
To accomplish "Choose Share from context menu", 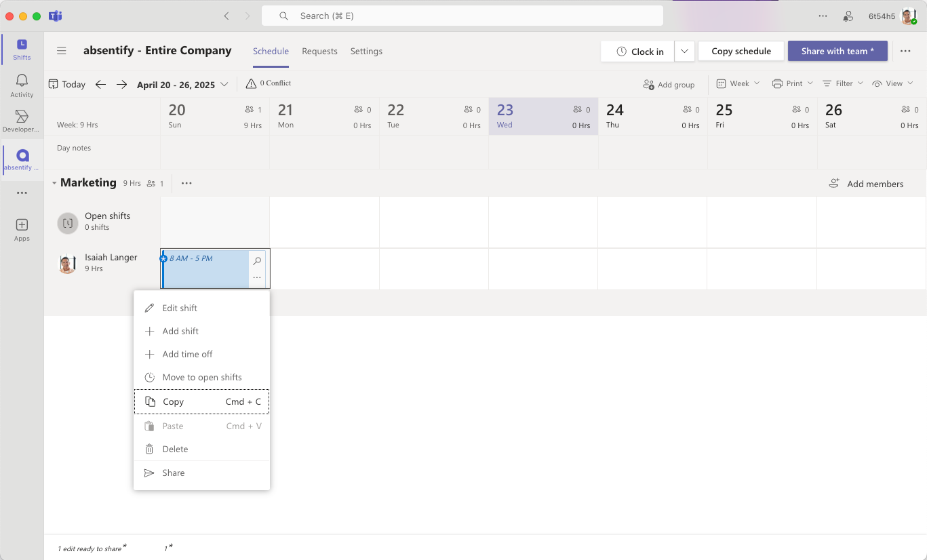I will pyautogui.click(x=201, y=473).
